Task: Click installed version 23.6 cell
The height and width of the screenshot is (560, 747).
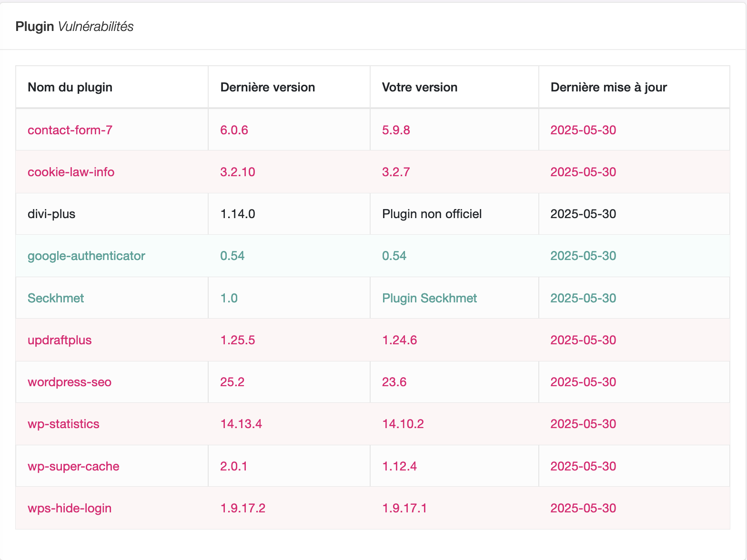Action: (394, 382)
